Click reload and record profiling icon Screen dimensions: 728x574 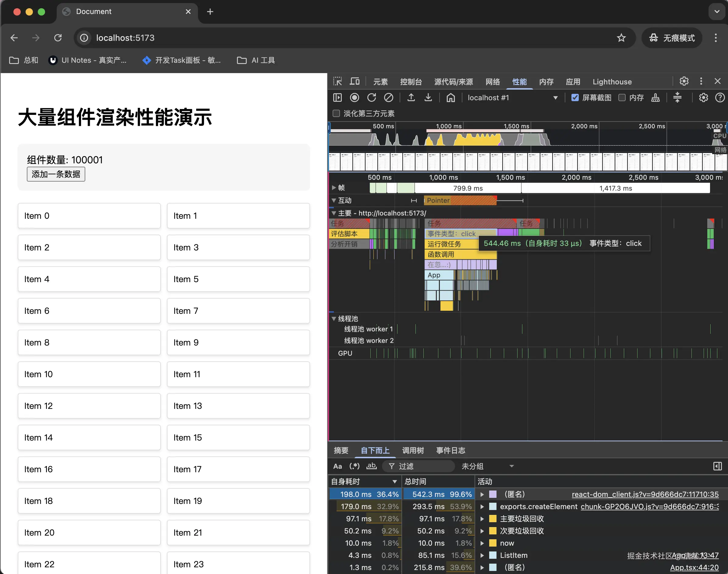point(371,98)
